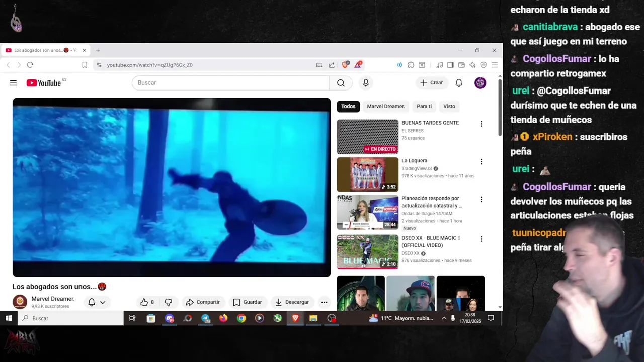Show hidden system tray icons
This screenshot has height=362, width=644.
pyautogui.click(x=444, y=318)
